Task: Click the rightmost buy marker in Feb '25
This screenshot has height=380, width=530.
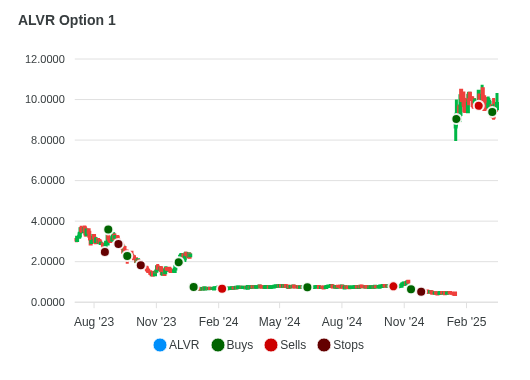Action: tap(492, 112)
